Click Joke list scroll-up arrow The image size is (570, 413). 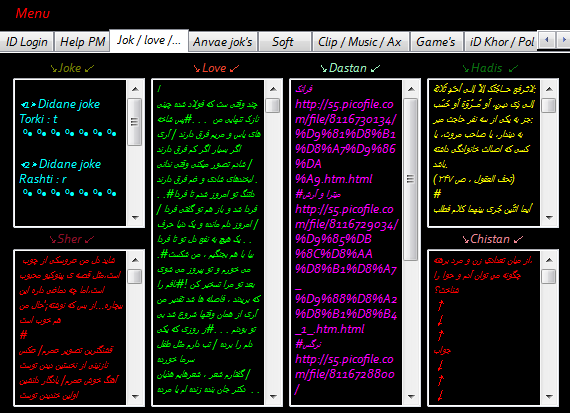[x=135, y=89]
